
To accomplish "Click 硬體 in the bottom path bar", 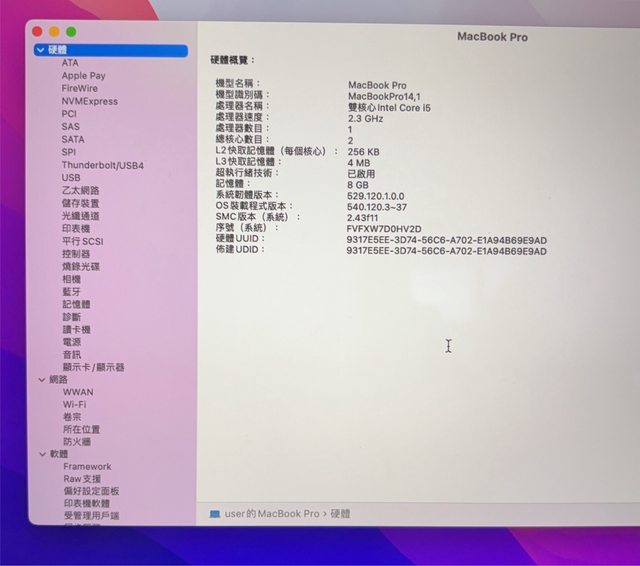I will 340,514.
